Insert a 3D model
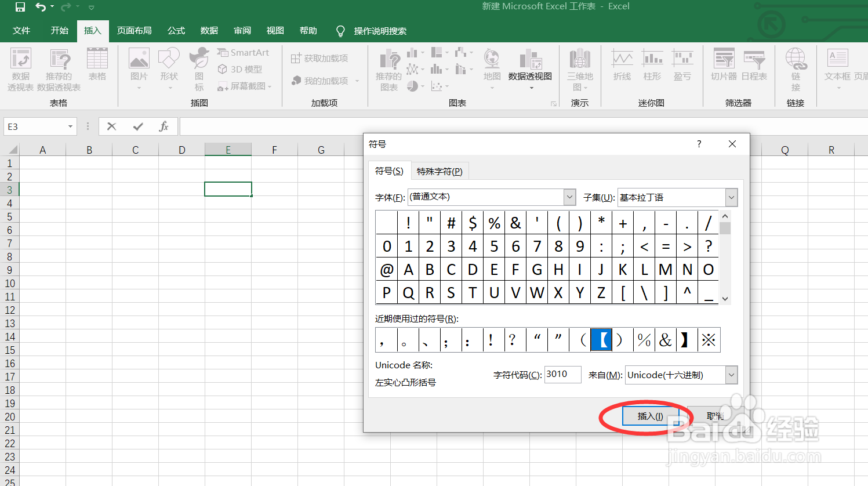868x486 pixels. tap(240, 69)
